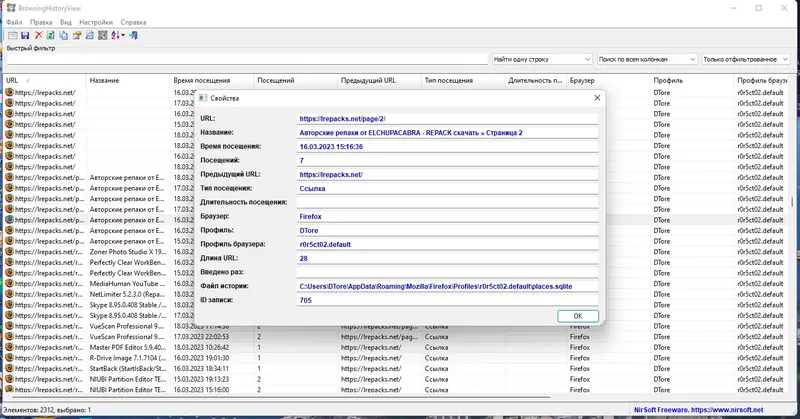Click Firefox icon of R-Drive Image row
This screenshot has height=419, width=800.
[x=9, y=358]
